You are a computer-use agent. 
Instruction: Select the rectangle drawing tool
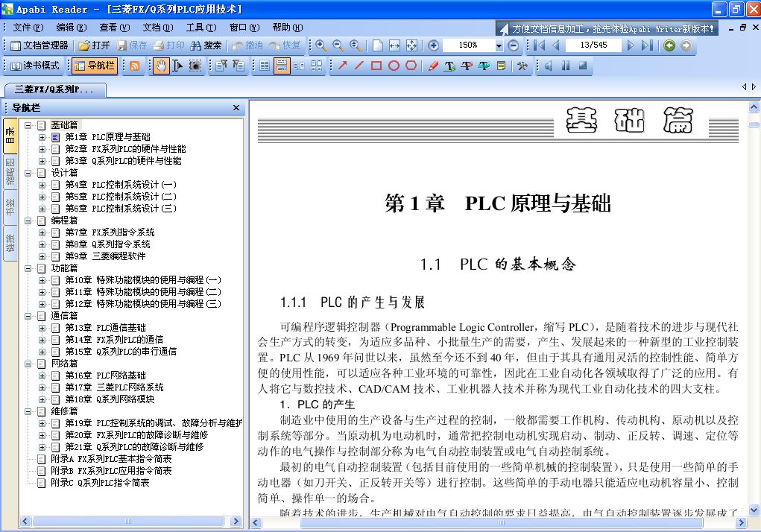(x=376, y=66)
